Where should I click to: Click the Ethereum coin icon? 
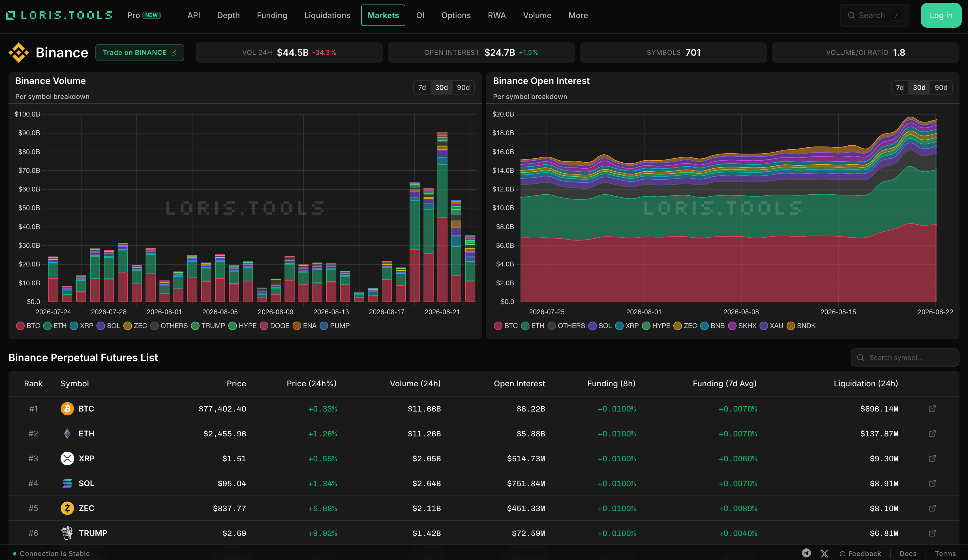click(x=67, y=434)
